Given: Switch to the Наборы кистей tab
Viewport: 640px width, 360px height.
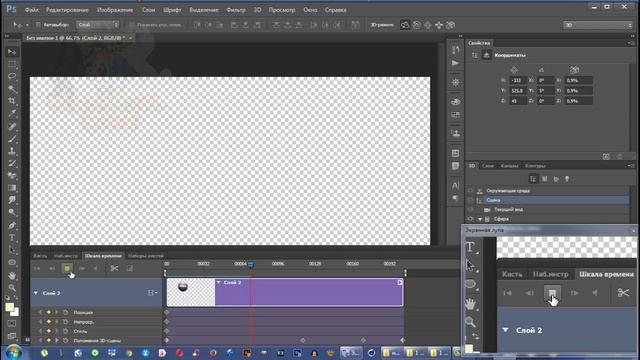Looking at the screenshot, I should coord(146,256).
